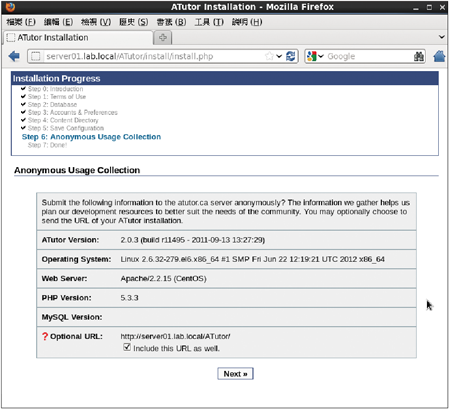
Task: Open the address bar history dropdown arrow
Action: coord(279,56)
